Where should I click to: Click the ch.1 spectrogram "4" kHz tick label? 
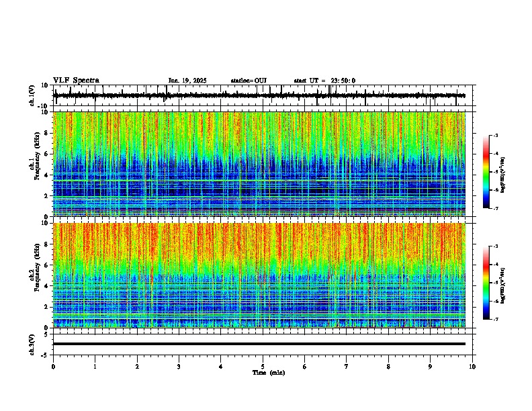[46, 175]
